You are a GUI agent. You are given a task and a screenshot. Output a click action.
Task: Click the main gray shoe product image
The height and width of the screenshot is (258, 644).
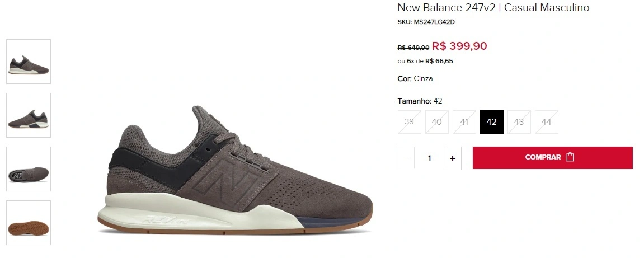point(236,171)
